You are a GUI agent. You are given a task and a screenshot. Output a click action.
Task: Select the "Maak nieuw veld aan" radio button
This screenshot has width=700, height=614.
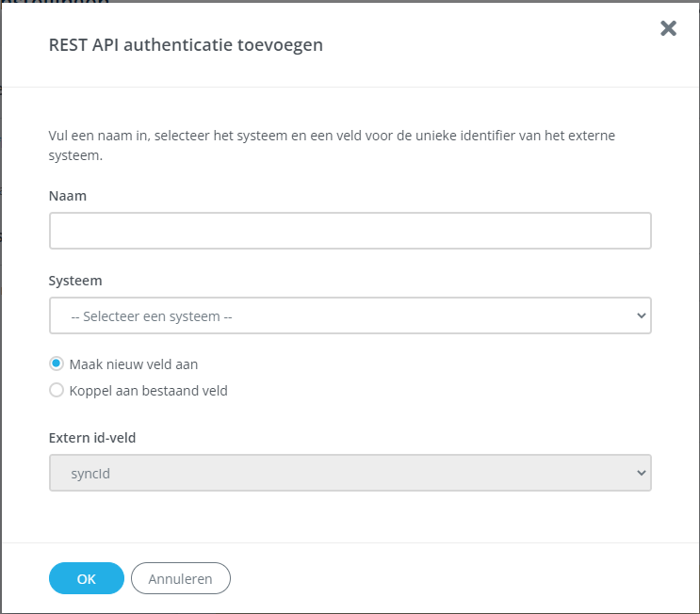(57, 364)
